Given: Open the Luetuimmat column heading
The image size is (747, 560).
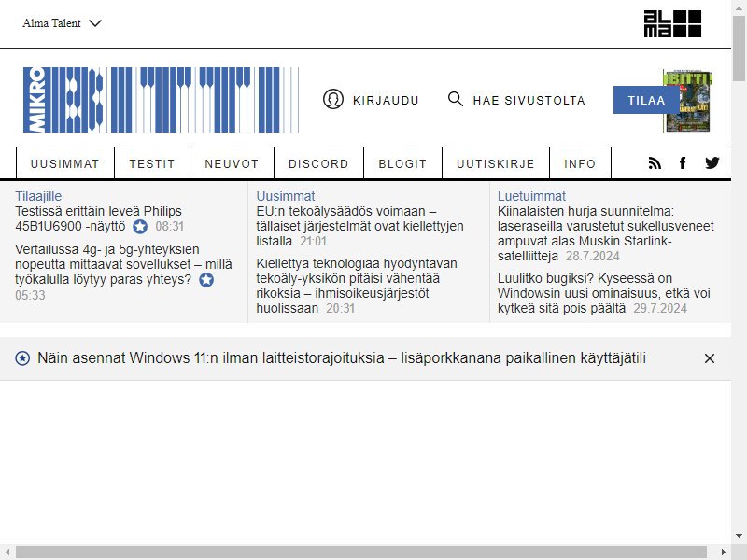Looking at the screenshot, I should point(531,196).
